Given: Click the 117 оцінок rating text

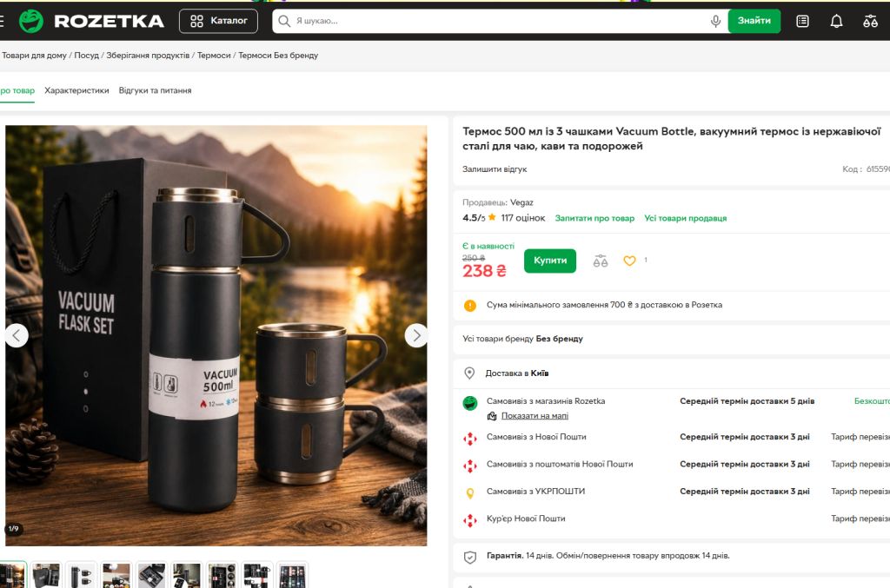Looking at the screenshot, I should click(522, 218).
